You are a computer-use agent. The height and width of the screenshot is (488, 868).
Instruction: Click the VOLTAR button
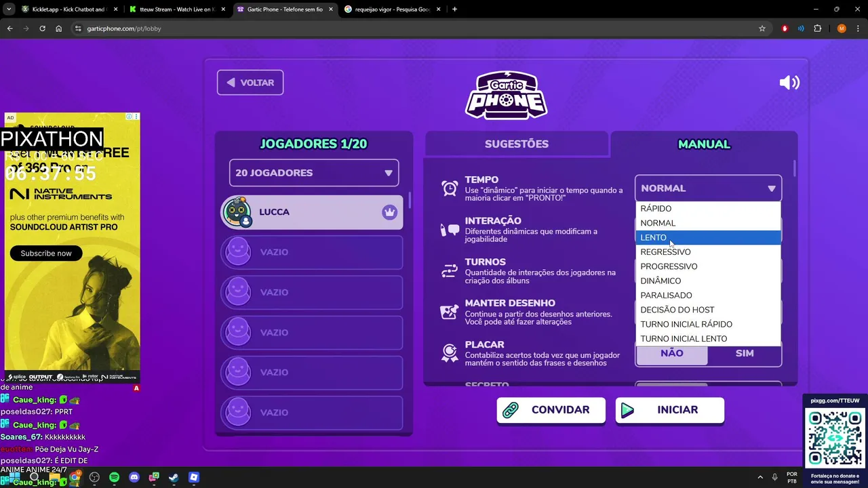click(250, 83)
